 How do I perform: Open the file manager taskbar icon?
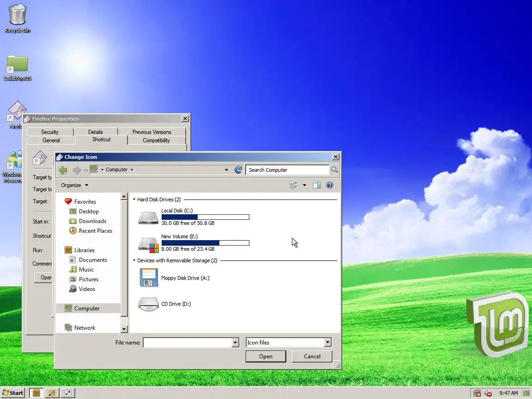(x=36, y=393)
